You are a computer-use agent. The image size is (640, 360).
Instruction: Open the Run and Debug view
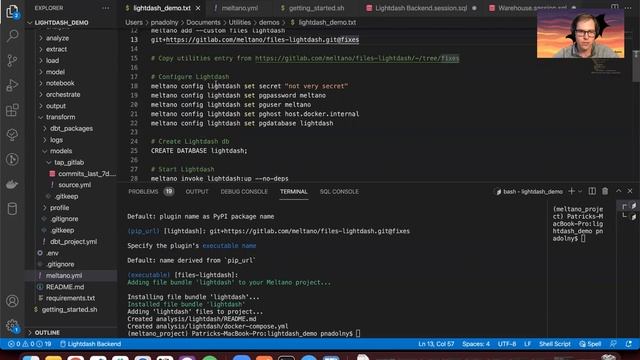[12, 85]
